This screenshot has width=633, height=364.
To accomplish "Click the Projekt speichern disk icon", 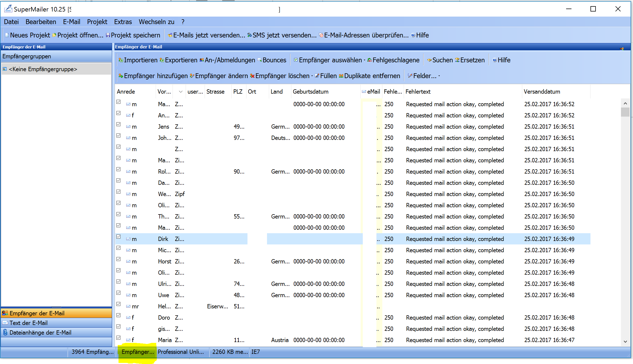I will click(108, 35).
